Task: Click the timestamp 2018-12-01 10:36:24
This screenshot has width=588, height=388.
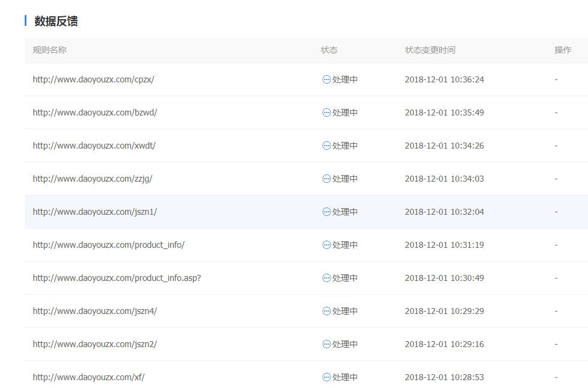Action: (x=444, y=79)
